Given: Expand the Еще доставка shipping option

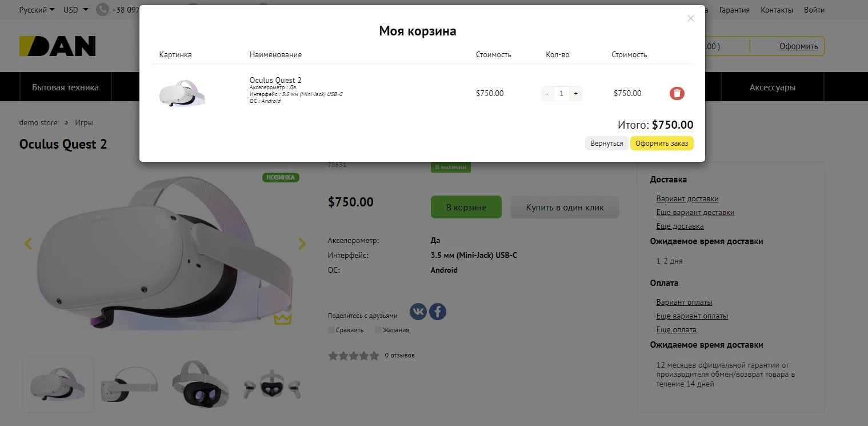Looking at the screenshot, I should tap(679, 226).
